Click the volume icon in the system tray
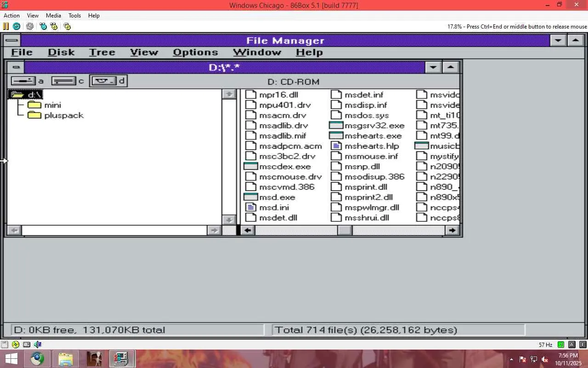Viewport: 588px width, 368px height. coord(545,359)
